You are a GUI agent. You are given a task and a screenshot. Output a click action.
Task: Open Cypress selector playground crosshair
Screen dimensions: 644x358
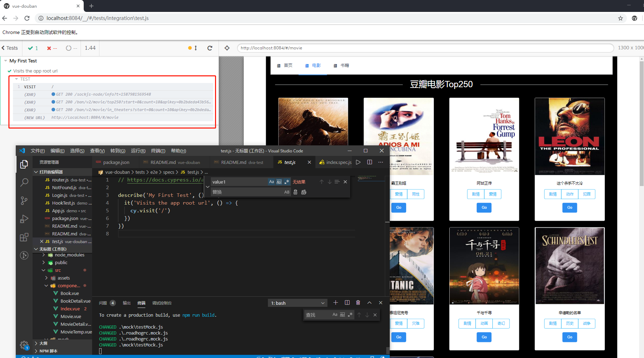tap(227, 48)
